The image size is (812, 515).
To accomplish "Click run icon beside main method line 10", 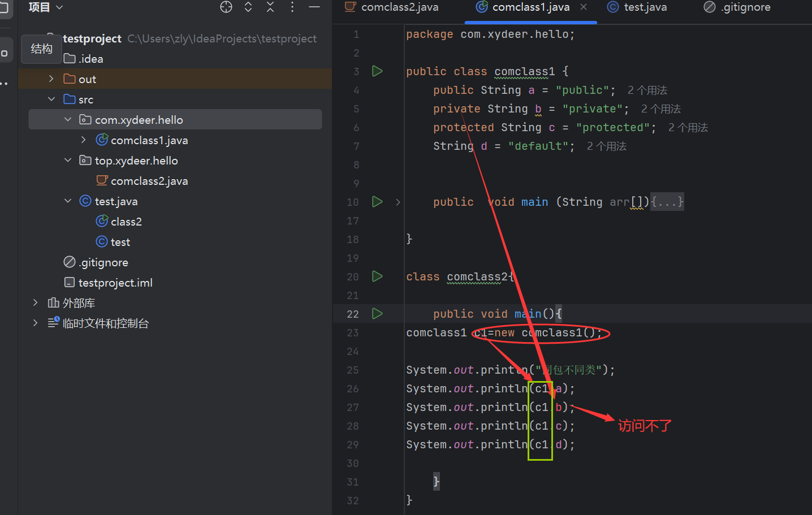I will pos(377,202).
